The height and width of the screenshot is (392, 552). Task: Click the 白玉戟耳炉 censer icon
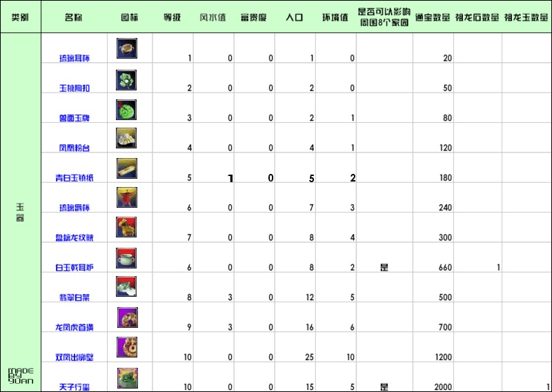[x=126, y=258]
